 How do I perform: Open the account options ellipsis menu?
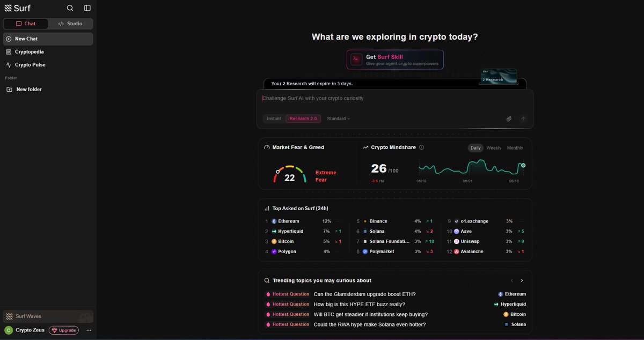89,330
